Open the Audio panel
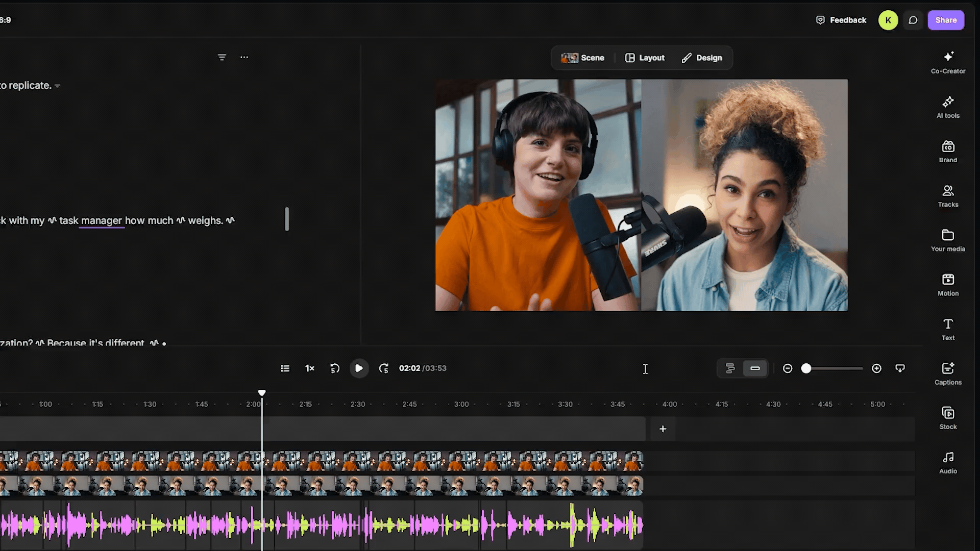Image resolution: width=980 pixels, height=551 pixels. coord(948,463)
